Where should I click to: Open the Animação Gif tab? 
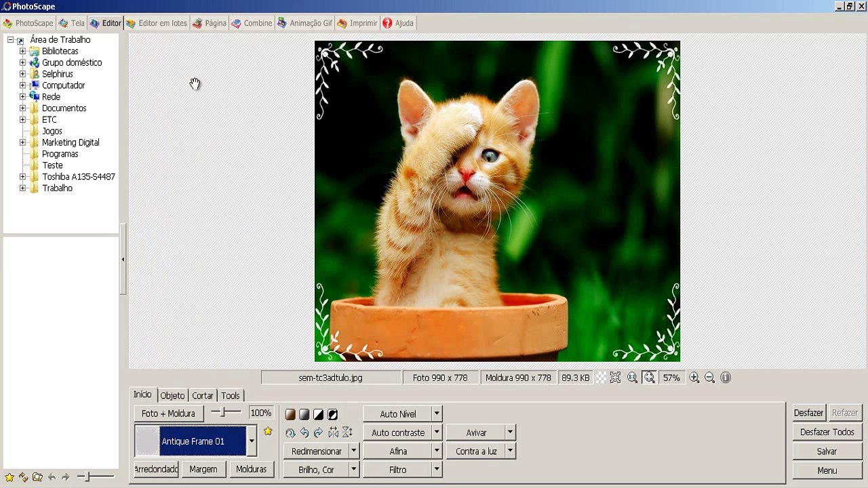pos(304,23)
